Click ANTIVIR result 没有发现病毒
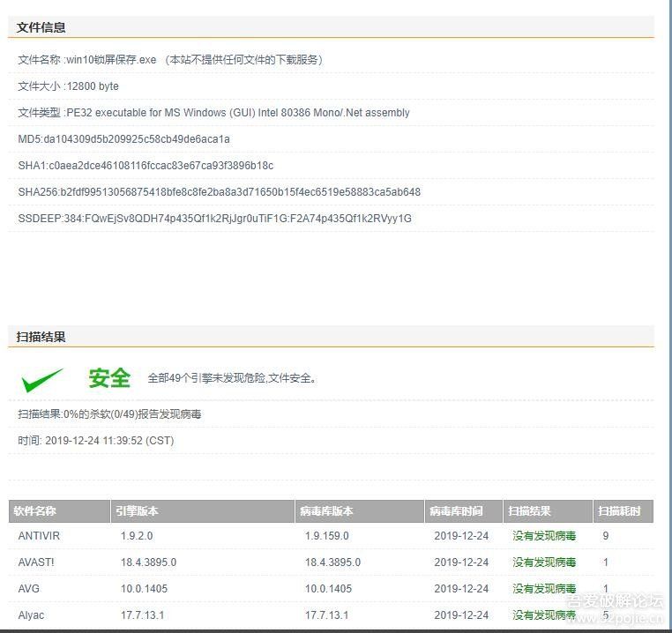This screenshot has height=633, width=672. (544, 536)
